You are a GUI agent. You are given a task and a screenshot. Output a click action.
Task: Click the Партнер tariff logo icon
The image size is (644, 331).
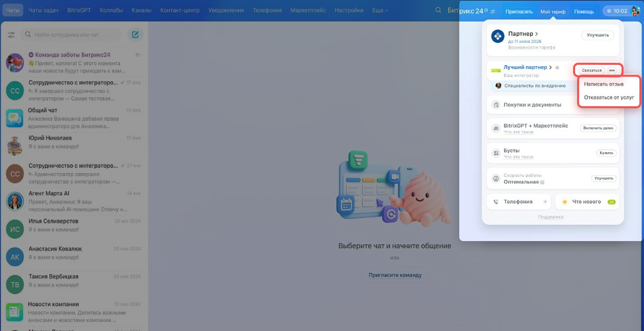tap(498, 36)
